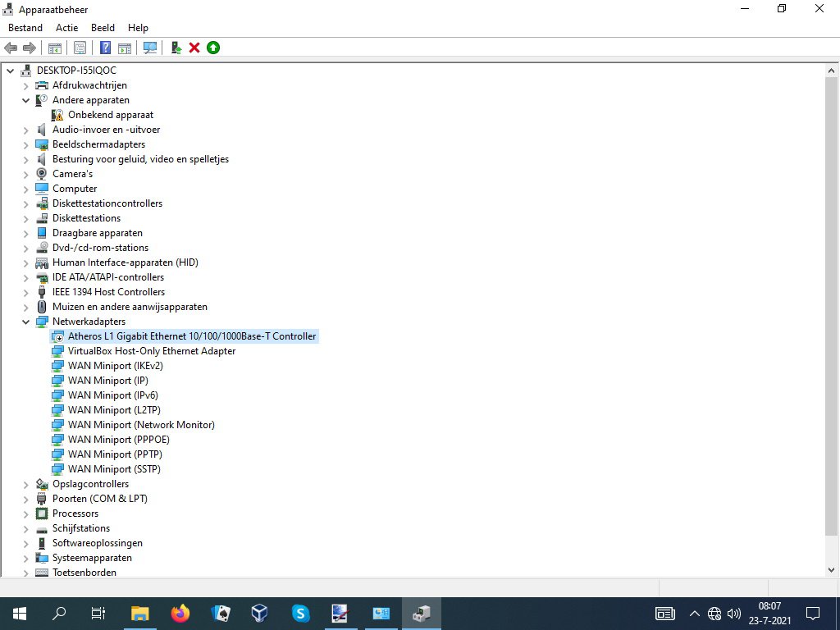
Task: Open Properties via the toolbar icon
Action: [80, 48]
